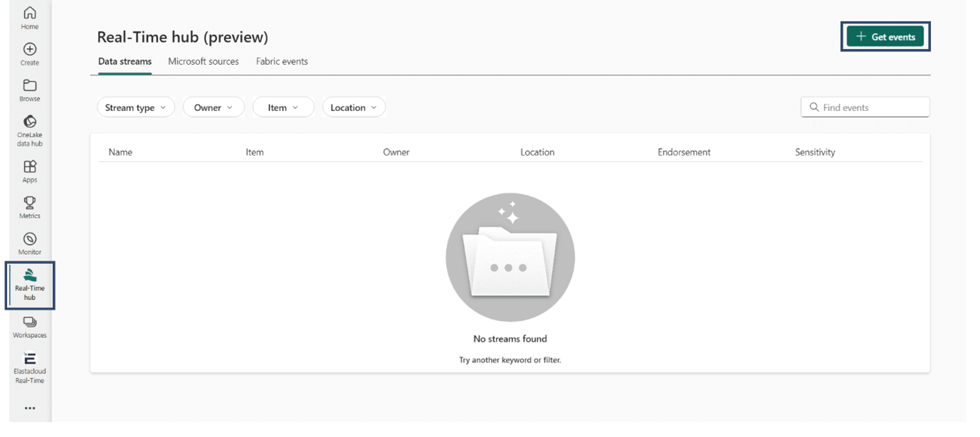Viewport: 980px width, 437px height.
Task: Click the Sensitivity column header
Action: [x=815, y=152]
